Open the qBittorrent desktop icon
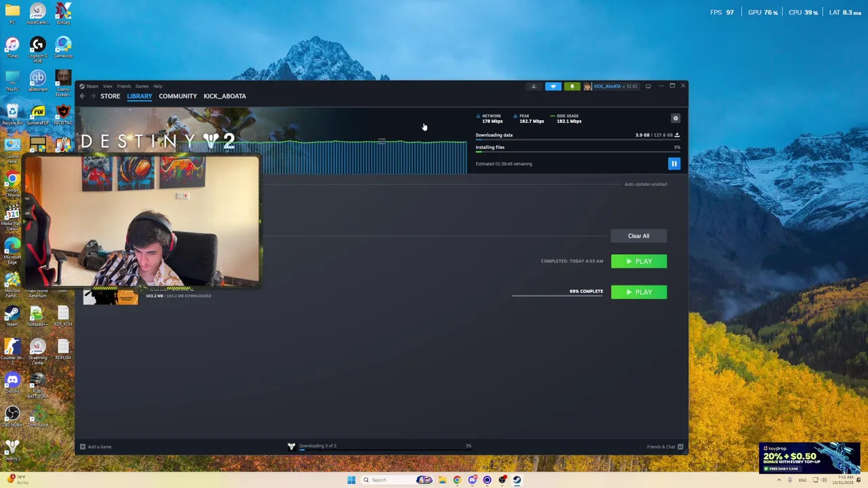This screenshot has height=488, width=868. point(37,81)
